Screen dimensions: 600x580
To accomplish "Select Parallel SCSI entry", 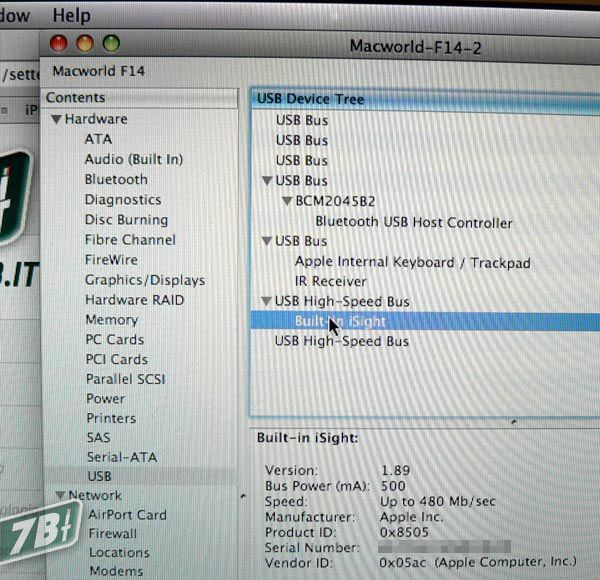I will tap(126, 379).
